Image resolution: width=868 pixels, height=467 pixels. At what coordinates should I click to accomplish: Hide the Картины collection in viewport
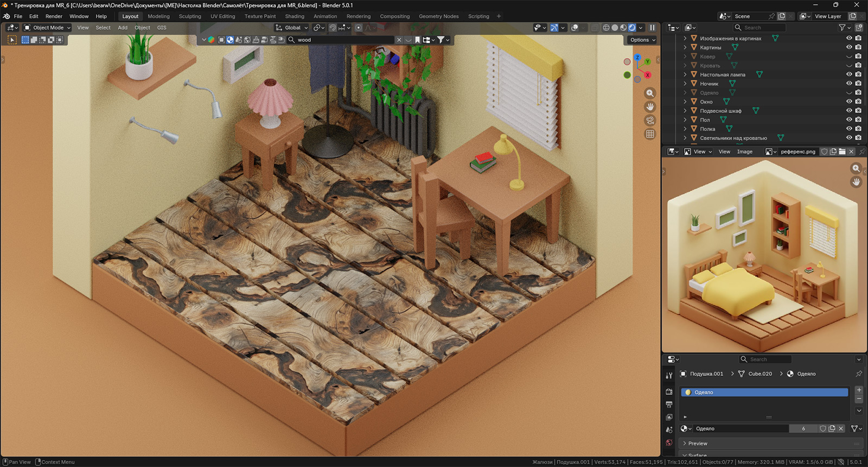[x=849, y=47]
